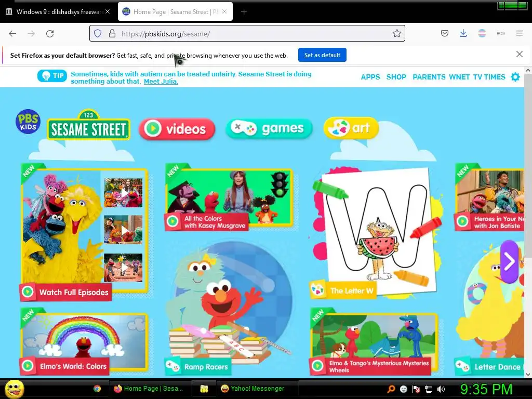
Task: Open the Downloads panel icon
Action: coord(463,33)
